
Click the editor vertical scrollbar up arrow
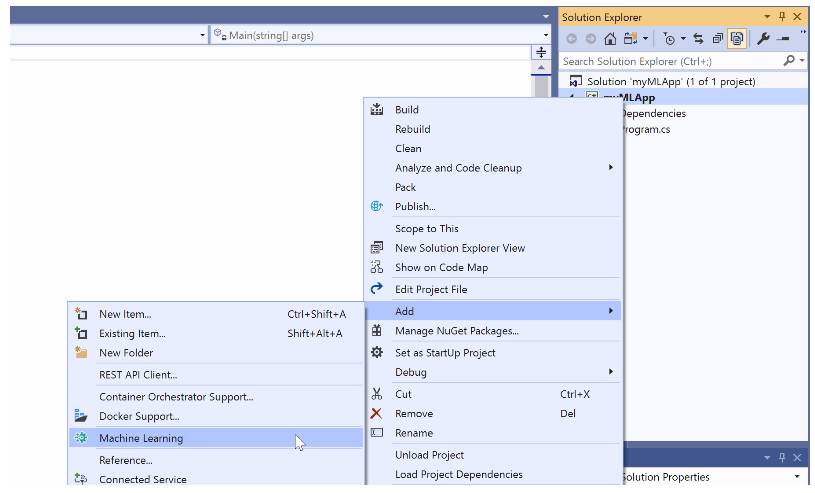pyautogui.click(x=541, y=68)
